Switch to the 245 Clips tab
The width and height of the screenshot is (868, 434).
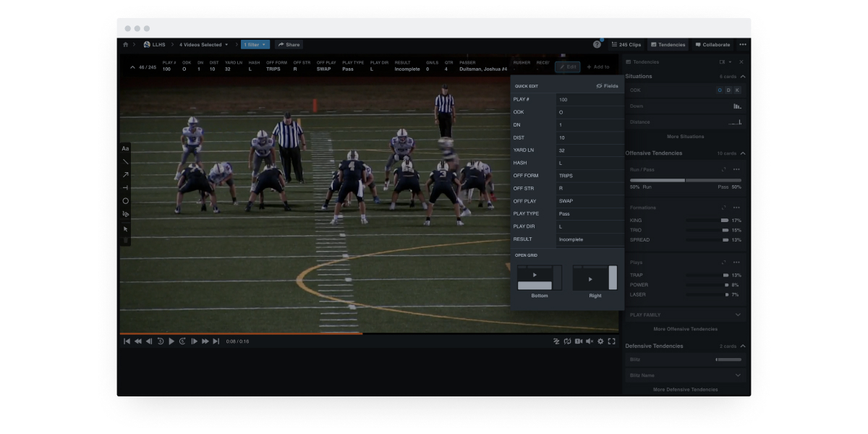click(x=626, y=45)
